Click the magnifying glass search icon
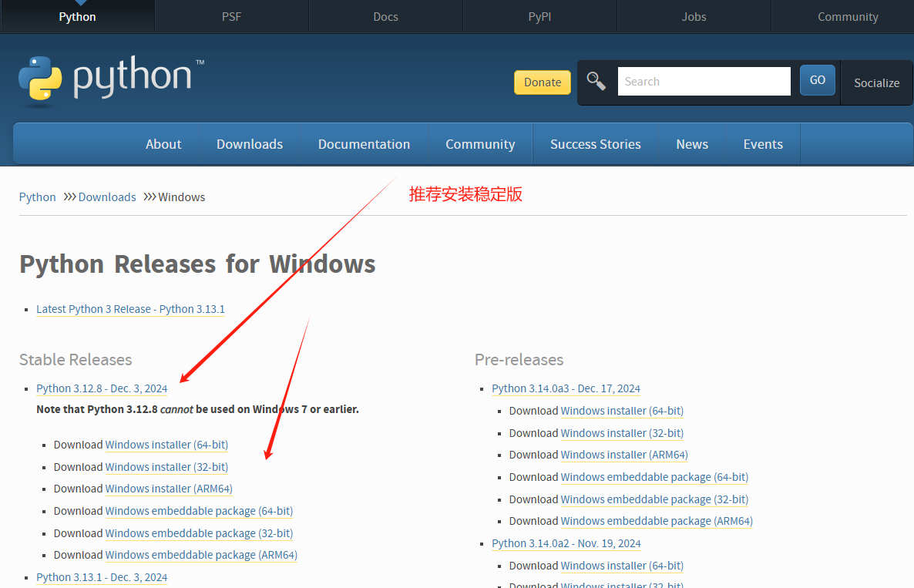The height and width of the screenshot is (588, 914). (596, 81)
